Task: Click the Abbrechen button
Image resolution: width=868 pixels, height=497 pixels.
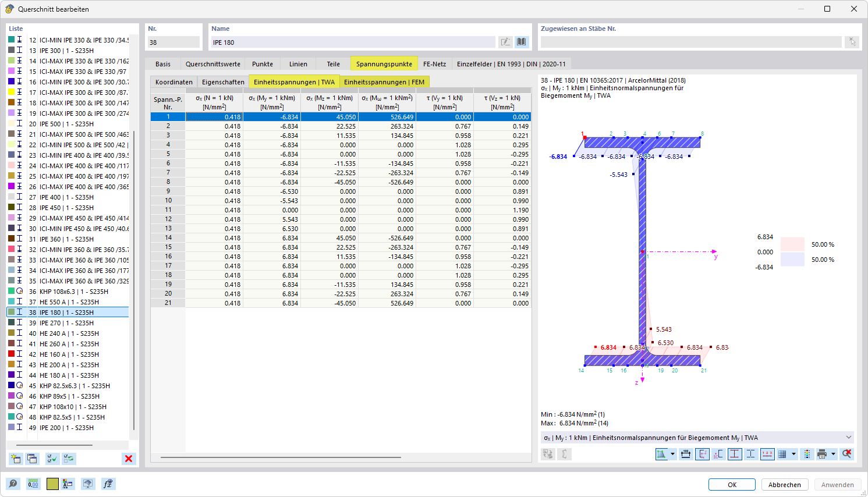Action: [784, 485]
